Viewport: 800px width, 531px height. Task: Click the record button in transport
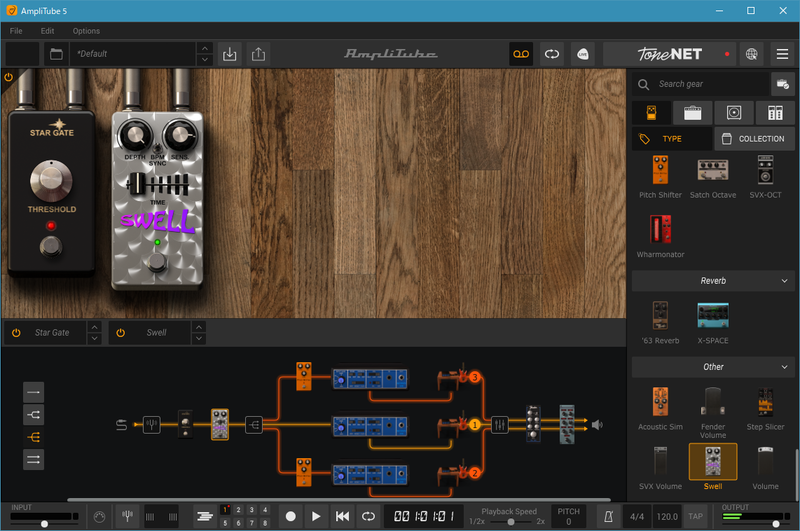290,517
